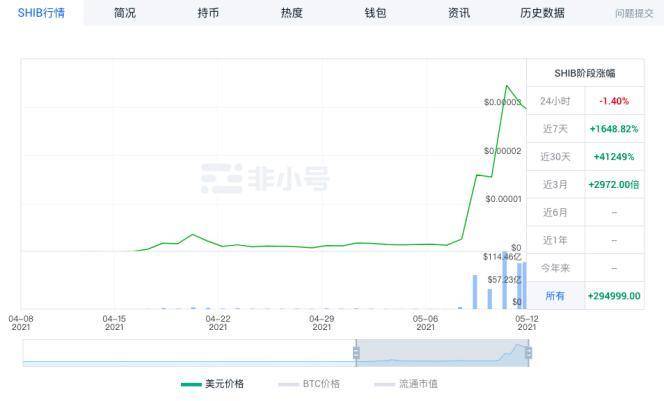Click the price peak on the green line
Image resolution: width=664 pixels, height=401 pixels.
[506, 86]
